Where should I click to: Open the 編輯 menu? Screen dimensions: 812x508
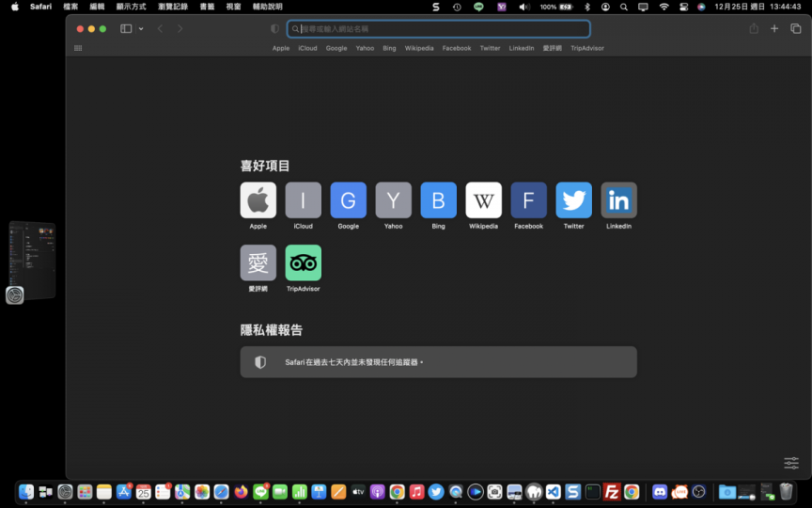click(97, 7)
